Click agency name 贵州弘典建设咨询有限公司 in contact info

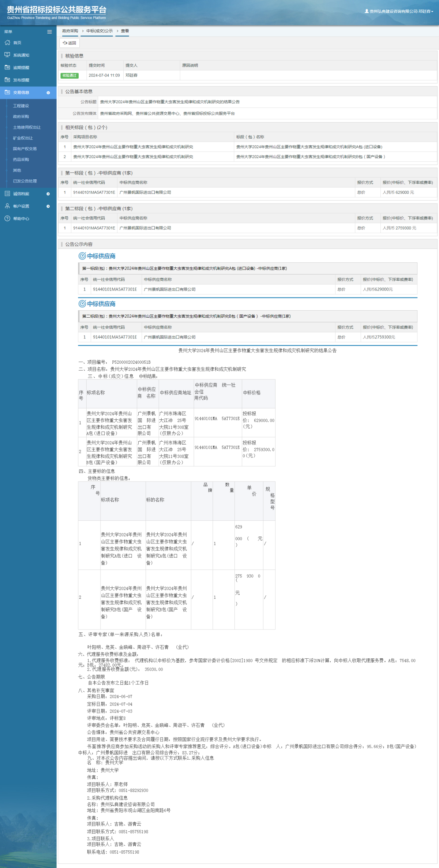point(128,804)
